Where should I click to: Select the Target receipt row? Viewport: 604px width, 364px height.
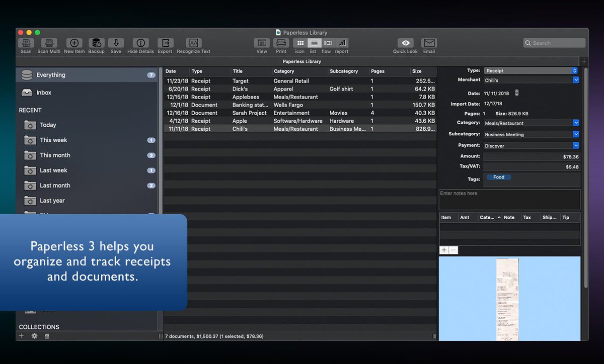(300, 81)
